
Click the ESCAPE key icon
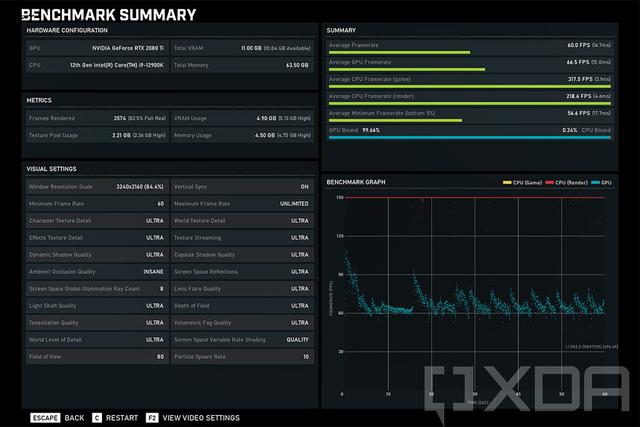pos(45,416)
